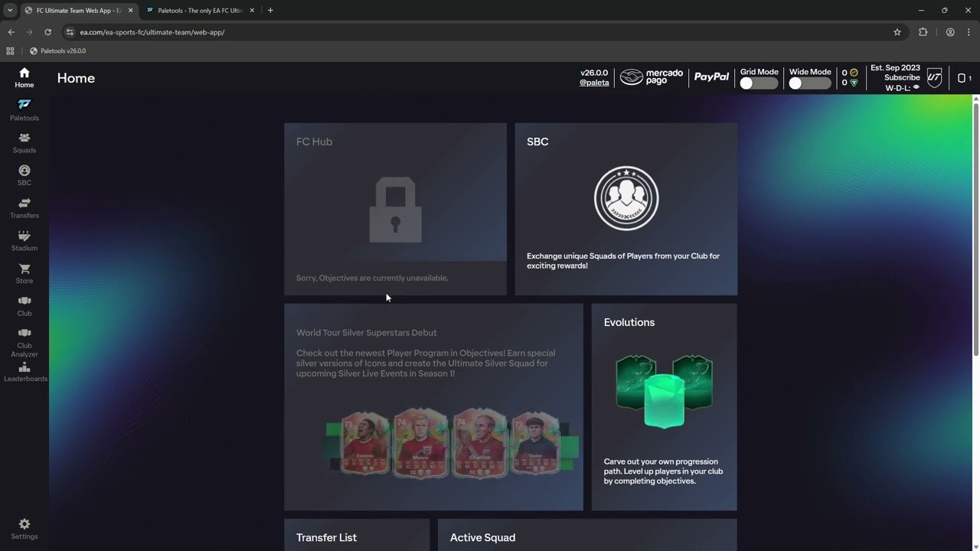The height and width of the screenshot is (551, 980).
Task: Toggle W-D-L eye visibility
Action: 916,87
